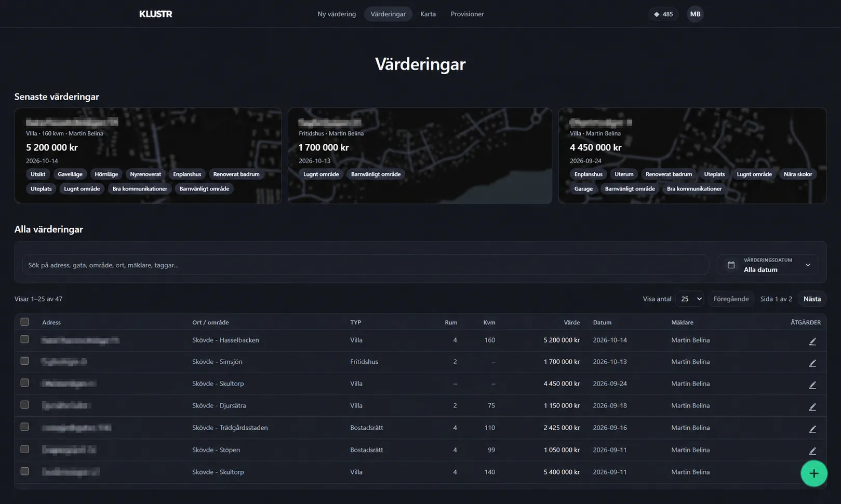Check the Skövde - Djursätra row checkbox
This screenshot has height=504, width=841.
(x=24, y=404)
